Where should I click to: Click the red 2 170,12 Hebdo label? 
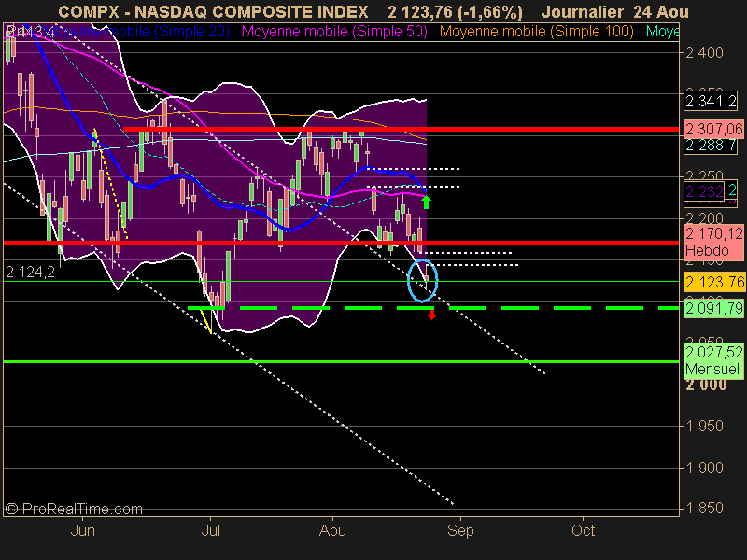tap(713, 242)
